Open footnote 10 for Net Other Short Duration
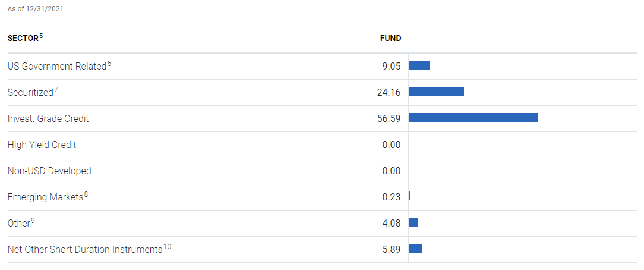This screenshot has height=270, width=644. [168, 247]
